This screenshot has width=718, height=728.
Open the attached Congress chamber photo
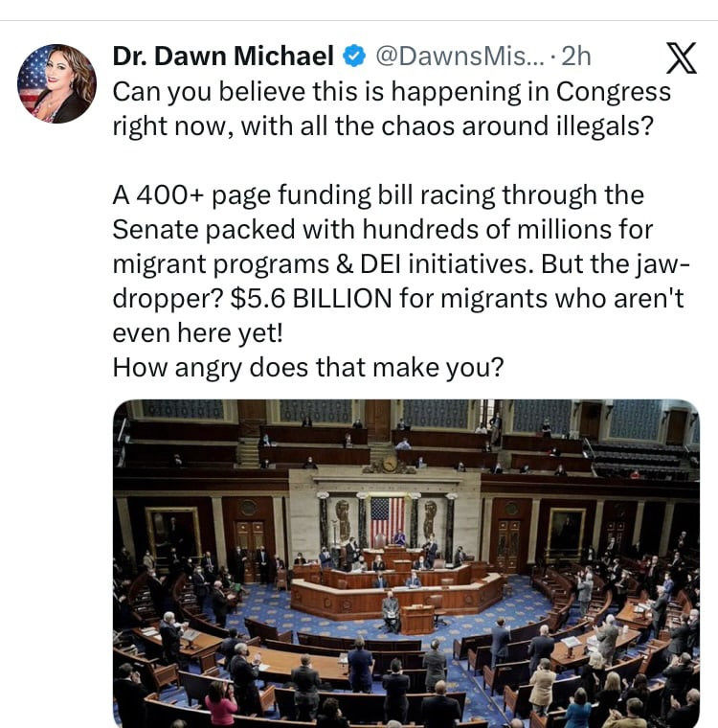(x=406, y=563)
